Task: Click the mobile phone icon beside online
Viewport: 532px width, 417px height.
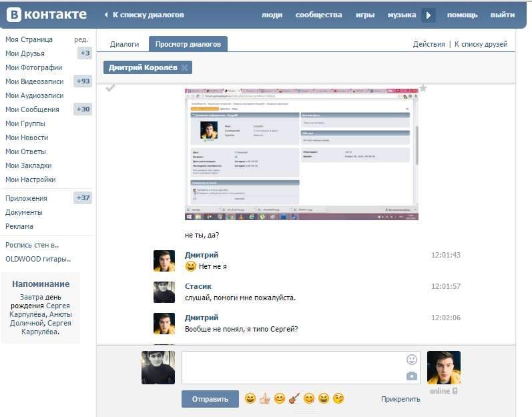Action: (455, 391)
